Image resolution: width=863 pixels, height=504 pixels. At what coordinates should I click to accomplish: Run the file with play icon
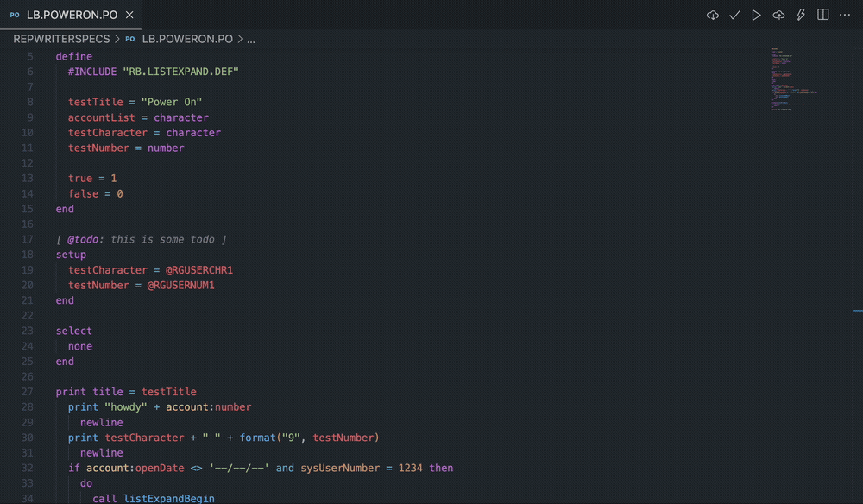click(x=757, y=15)
